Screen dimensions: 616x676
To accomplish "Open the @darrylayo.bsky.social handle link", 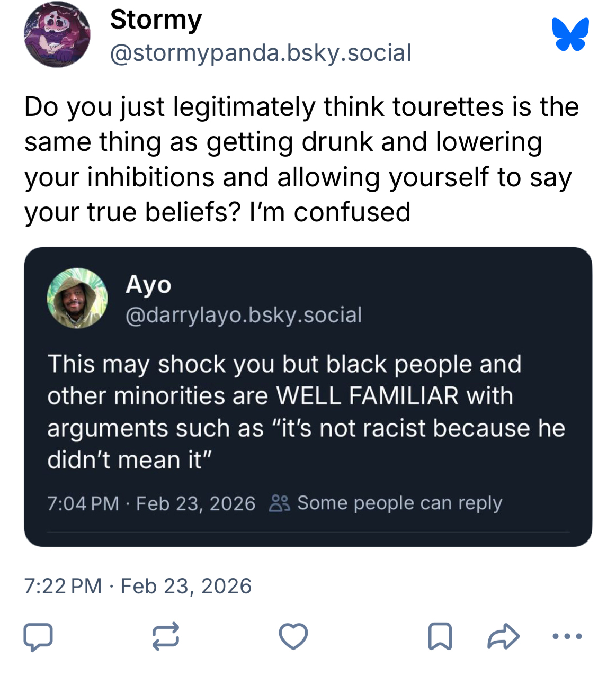I will pyautogui.click(x=244, y=315).
